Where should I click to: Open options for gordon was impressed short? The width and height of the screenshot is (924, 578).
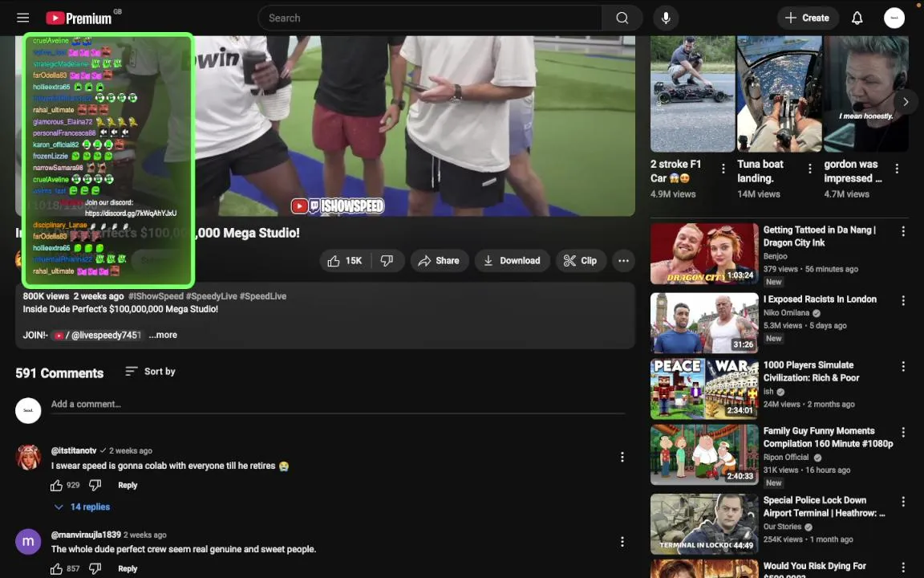pyautogui.click(x=896, y=169)
